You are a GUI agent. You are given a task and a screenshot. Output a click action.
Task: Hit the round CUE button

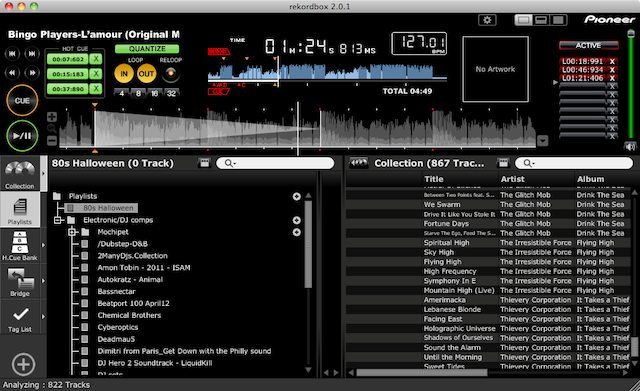coord(22,100)
